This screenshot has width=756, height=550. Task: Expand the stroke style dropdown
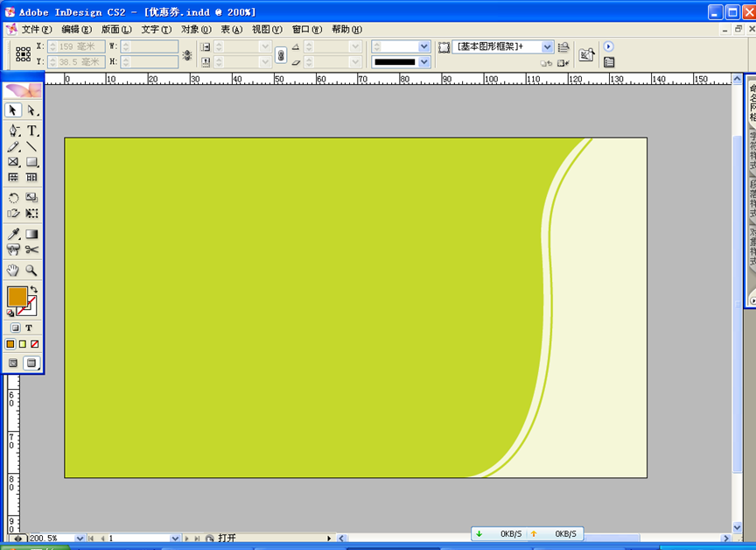pos(424,62)
